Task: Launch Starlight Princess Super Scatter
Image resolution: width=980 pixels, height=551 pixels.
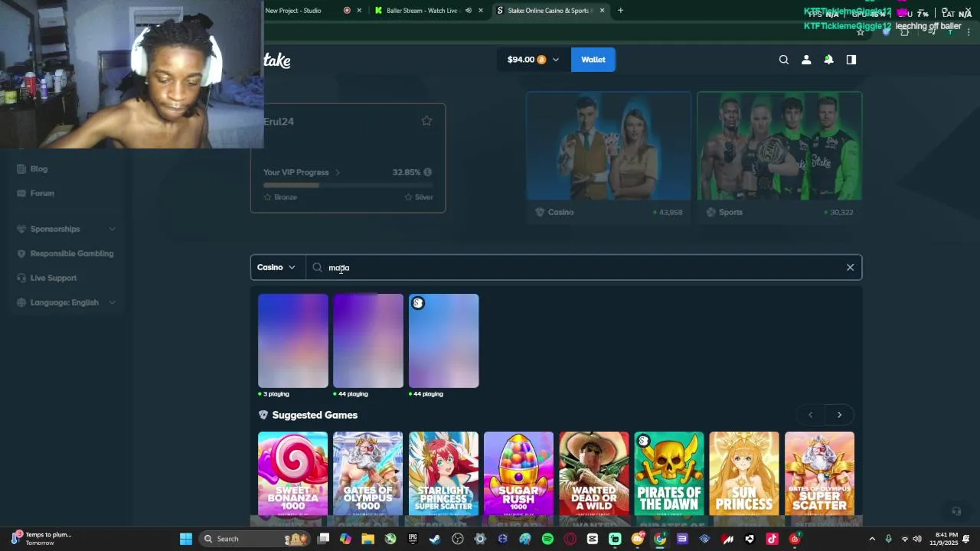Action: [x=443, y=474]
